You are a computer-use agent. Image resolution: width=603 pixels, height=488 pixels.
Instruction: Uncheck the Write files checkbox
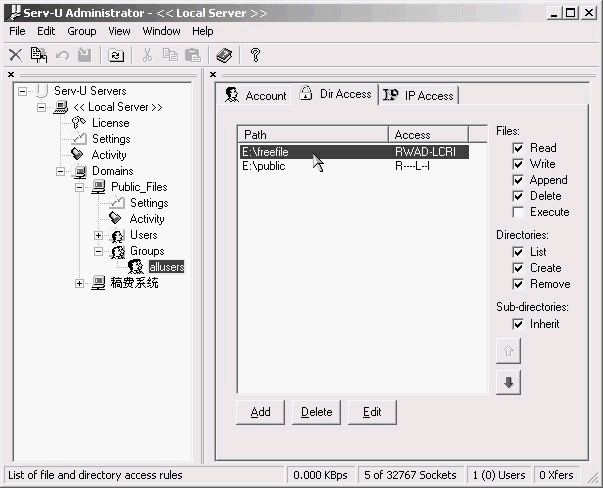518,164
